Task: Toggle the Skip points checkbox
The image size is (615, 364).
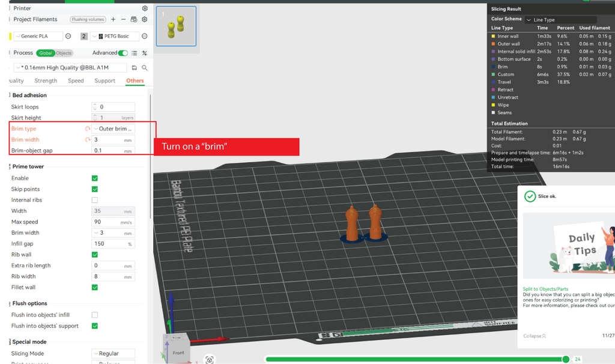Action: (x=94, y=189)
